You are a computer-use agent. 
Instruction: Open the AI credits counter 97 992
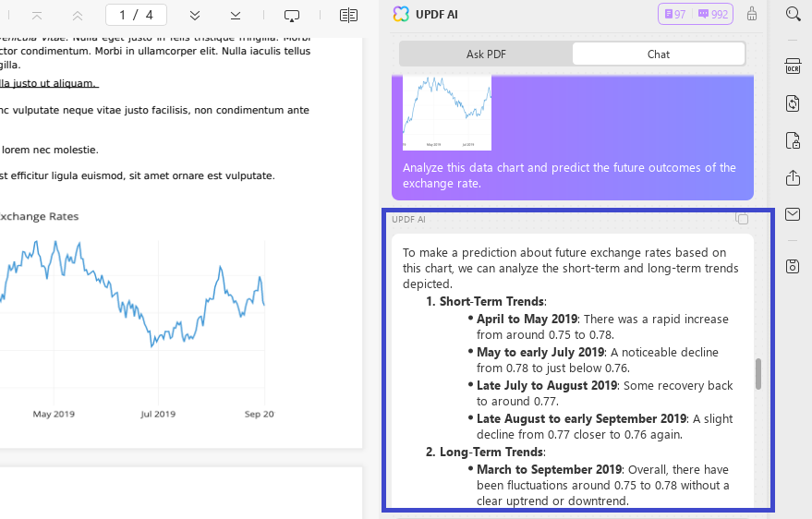click(x=696, y=14)
